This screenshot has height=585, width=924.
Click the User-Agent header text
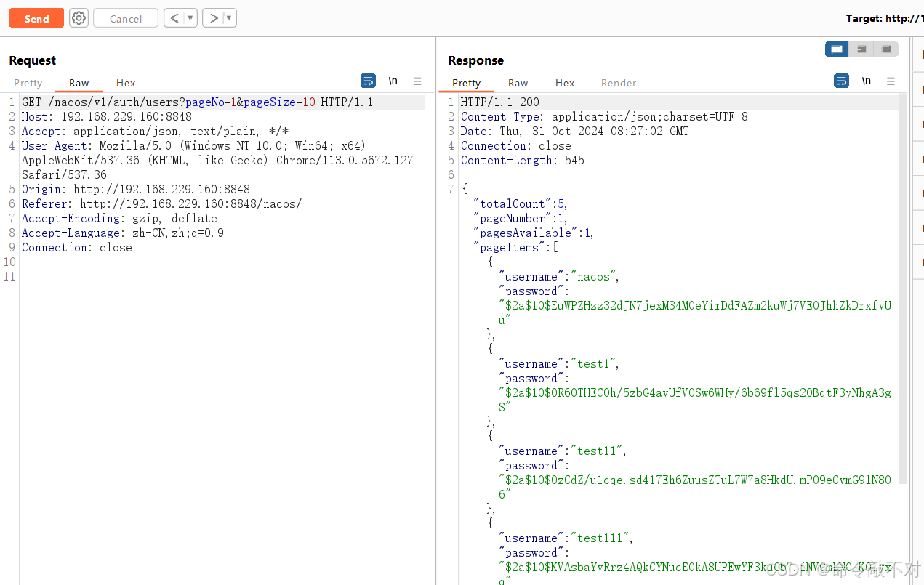[217, 161]
